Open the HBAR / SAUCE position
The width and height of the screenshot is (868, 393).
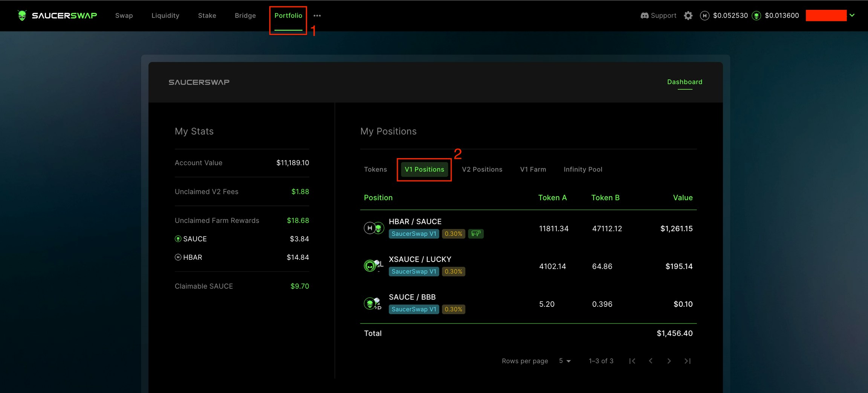(415, 222)
